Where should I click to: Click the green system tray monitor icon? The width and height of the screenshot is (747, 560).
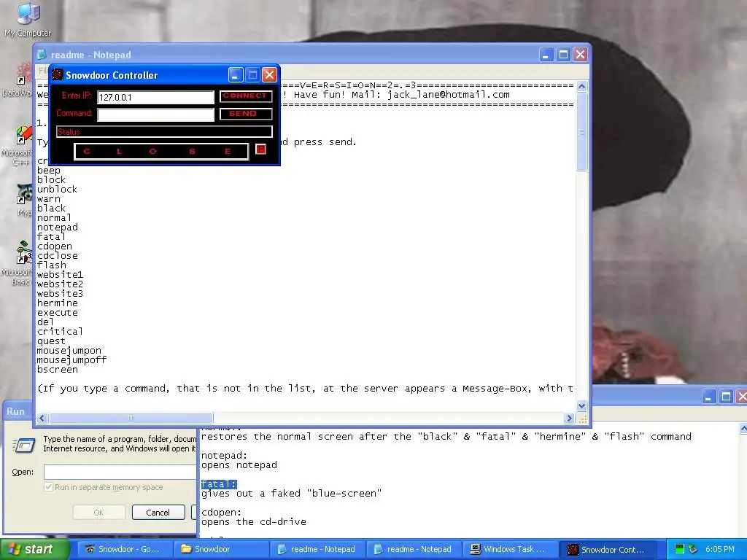coord(680,549)
